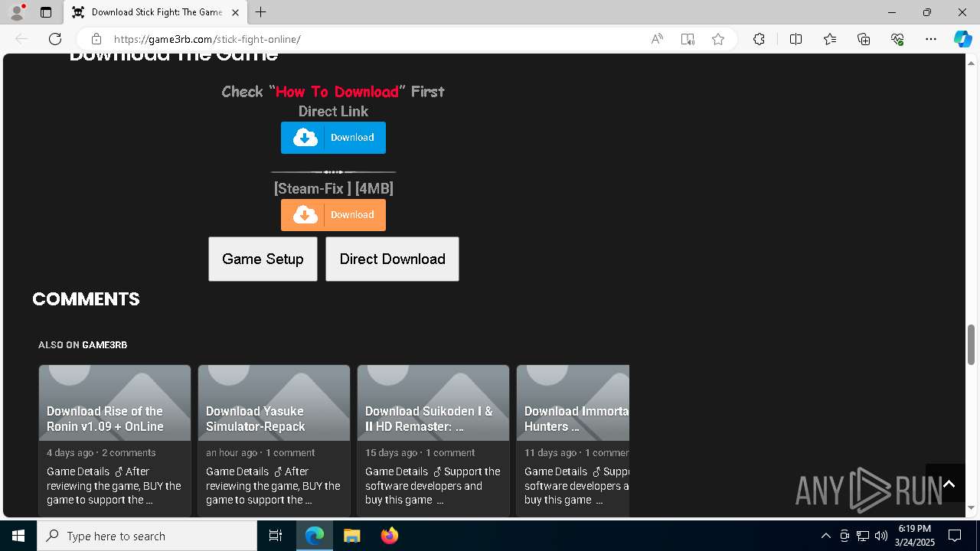Show hidden system tray icons
The image size is (980, 551).
point(825,536)
